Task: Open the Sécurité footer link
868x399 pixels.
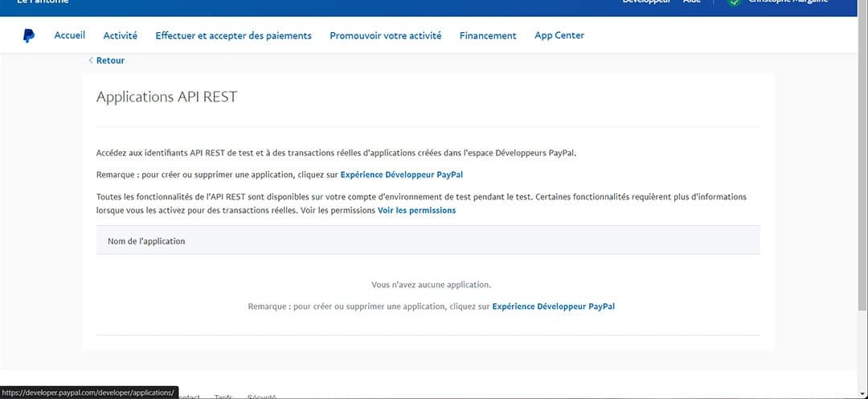Action: [x=262, y=396]
